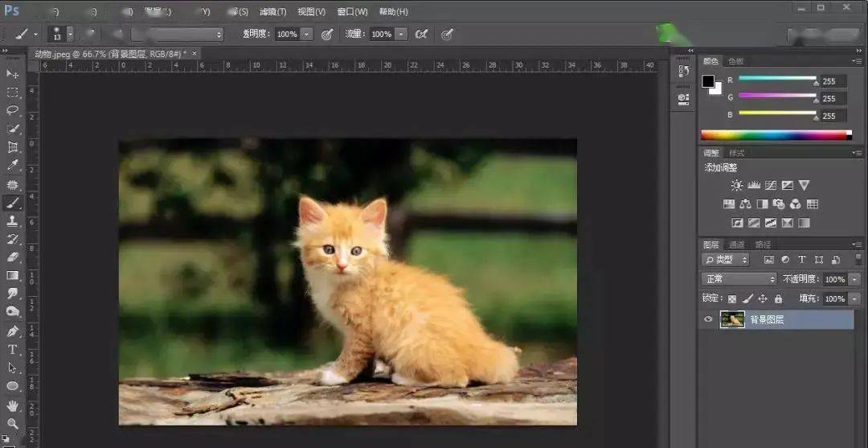Toggle the lock all padlock icon
The height and width of the screenshot is (448, 868).
click(x=778, y=299)
